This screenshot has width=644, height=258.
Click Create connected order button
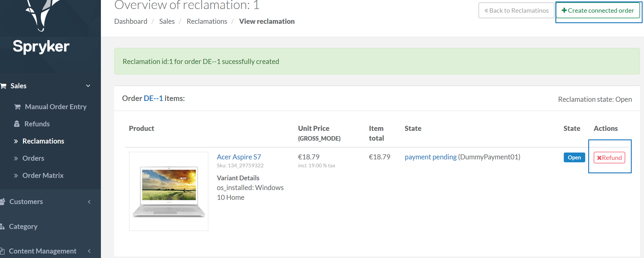click(598, 10)
